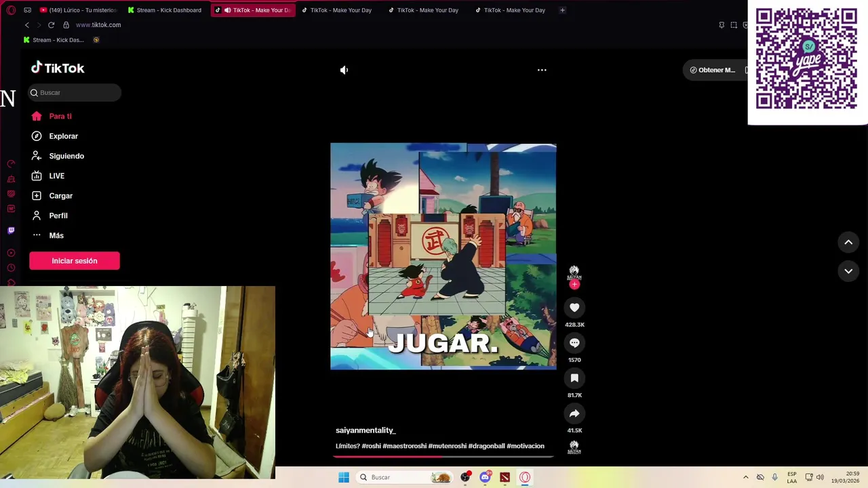The height and width of the screenshot is (488, 868).
Task: Open the spinning sound disc icon
Action: 574,448
